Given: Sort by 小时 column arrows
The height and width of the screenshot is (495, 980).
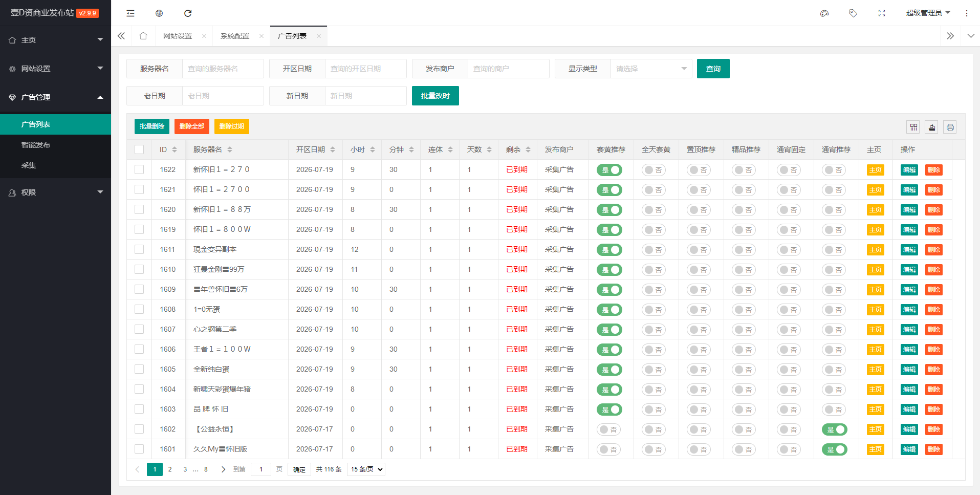Looking at the screenshot, I should 373,149.
